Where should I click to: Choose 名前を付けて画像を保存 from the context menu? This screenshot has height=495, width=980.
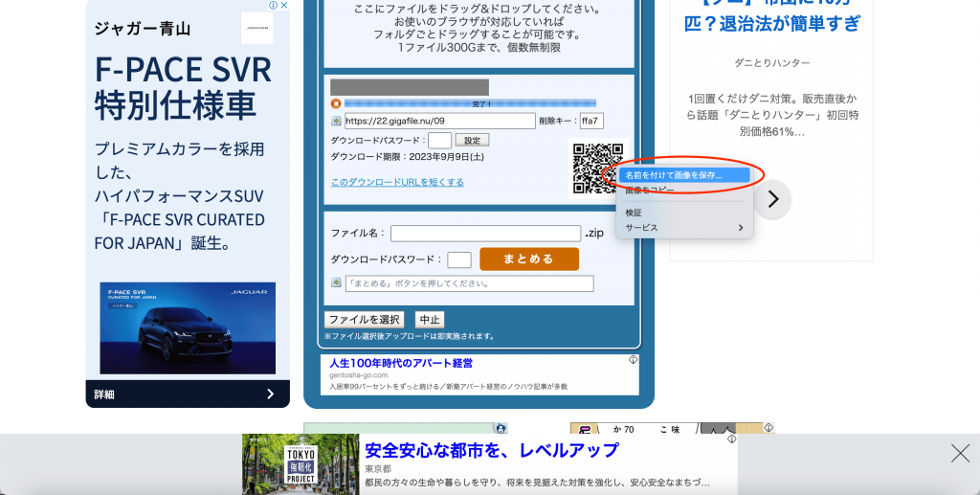[683, 175]
